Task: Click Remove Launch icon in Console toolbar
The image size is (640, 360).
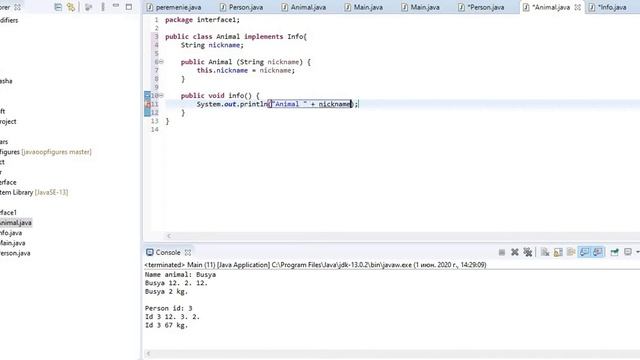Action: click(x=515, y=252)
